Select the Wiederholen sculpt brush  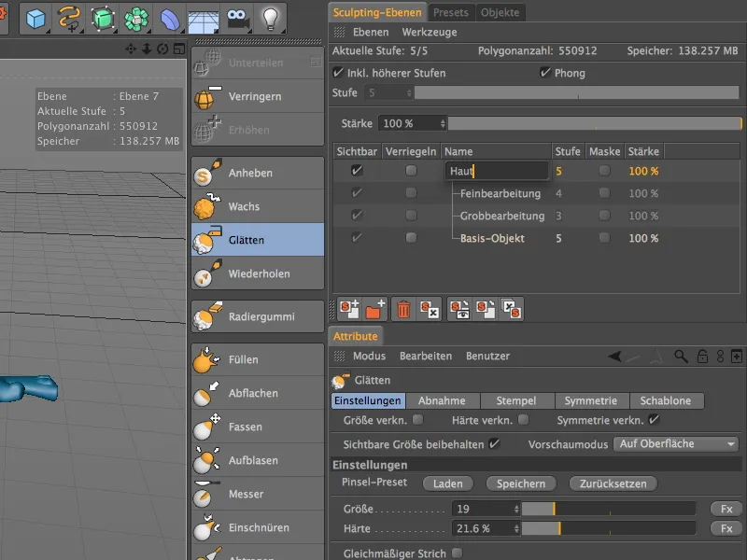(x=258, y=273)
